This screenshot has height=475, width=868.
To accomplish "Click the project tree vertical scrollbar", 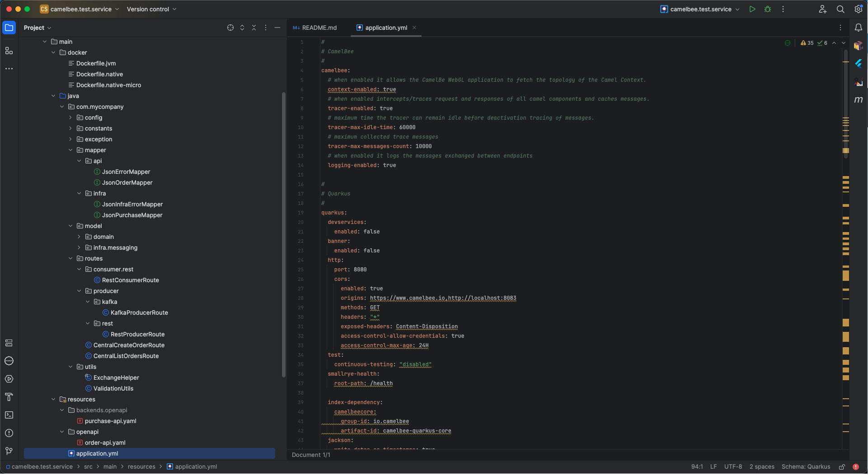I will point(284,235).
